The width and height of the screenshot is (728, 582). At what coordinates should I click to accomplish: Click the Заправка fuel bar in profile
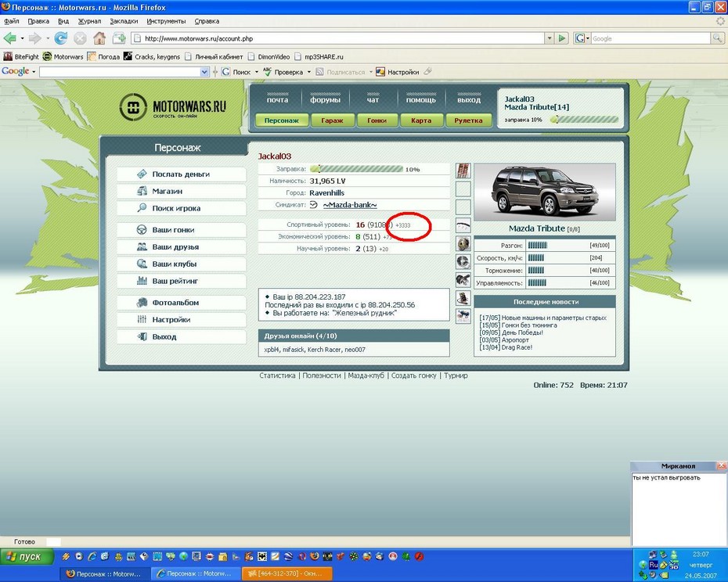tap(357, 169)
